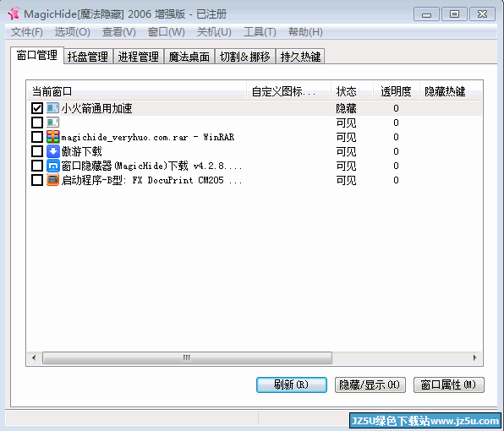Viewport: 504px width, 431px height.
Task: Click the Maxthon browser icon of 窗口隐藏器 row
Action: click(x=52, y=166)
